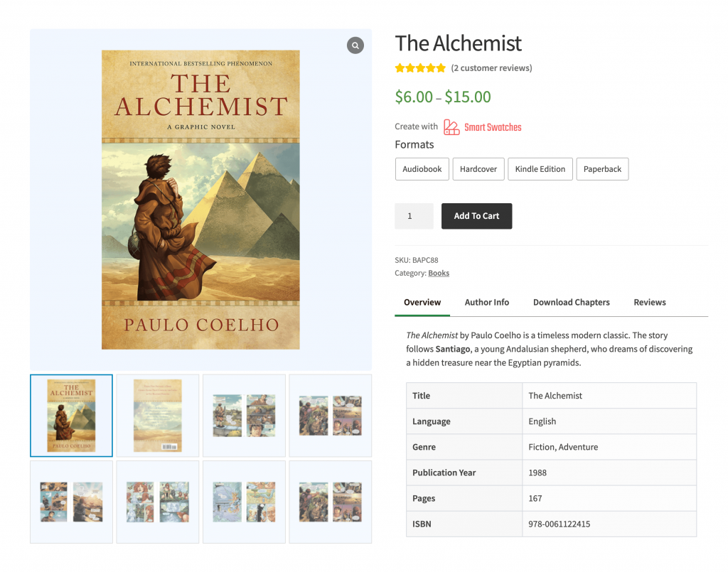Choose the Hardcover format option

click(x=478, y=169)
